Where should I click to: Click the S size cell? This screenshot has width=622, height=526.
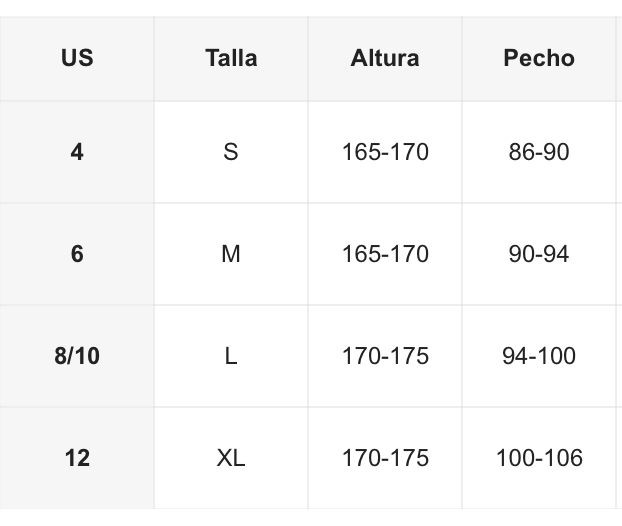click(231, 152)
